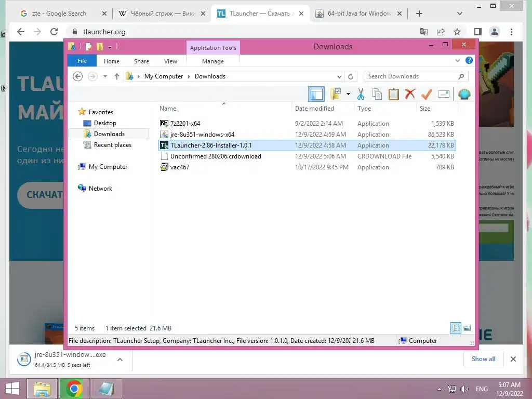Toggle the preview pane layout icon
The width and height of the screenshot is (532, 399).
(316, 94)
